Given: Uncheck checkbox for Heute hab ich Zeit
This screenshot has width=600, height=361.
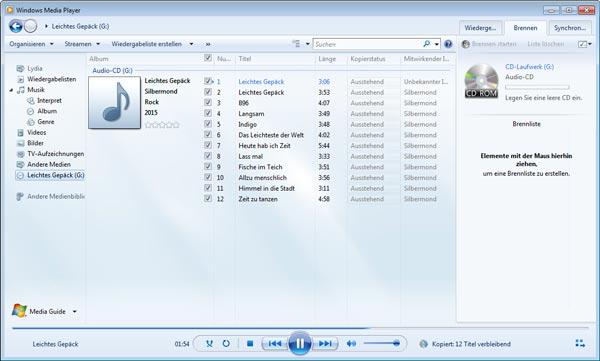Looking at the screenshot, I should pos(208,145).
